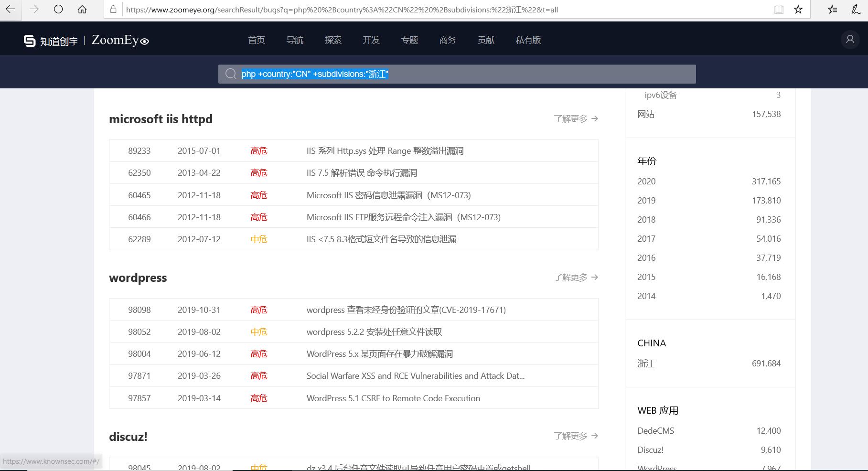Open IIS <7.5 8.3格式短文件名 entry

(x=381, y=239)
